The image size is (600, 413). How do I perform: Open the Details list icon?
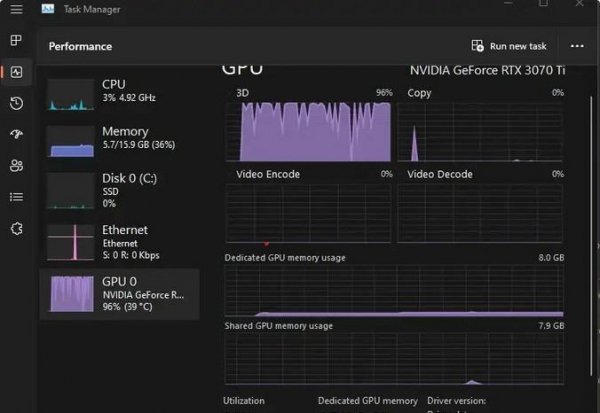click(16, 197)
